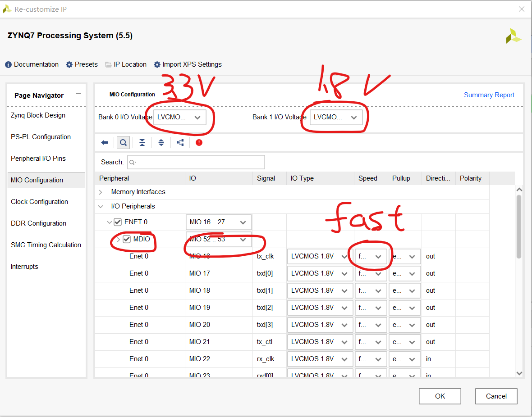The height and width of the screenshot is (417, 532).
Task: Go to SMC Timing Calculation page
Action: [46, 245]
